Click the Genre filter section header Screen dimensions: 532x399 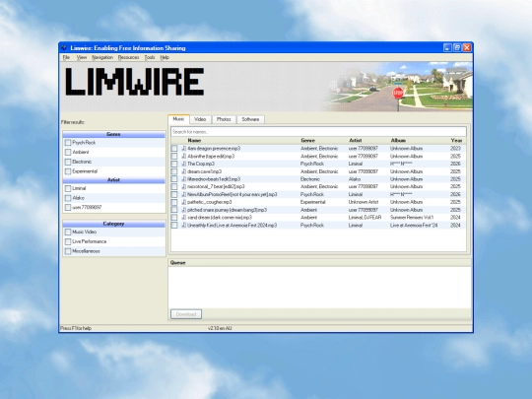[x=113, y=134]
